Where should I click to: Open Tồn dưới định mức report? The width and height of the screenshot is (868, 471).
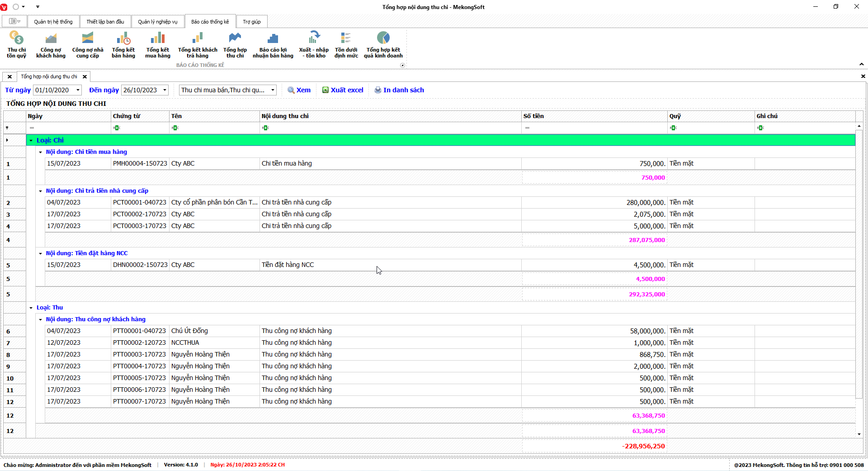coord(346,44)
